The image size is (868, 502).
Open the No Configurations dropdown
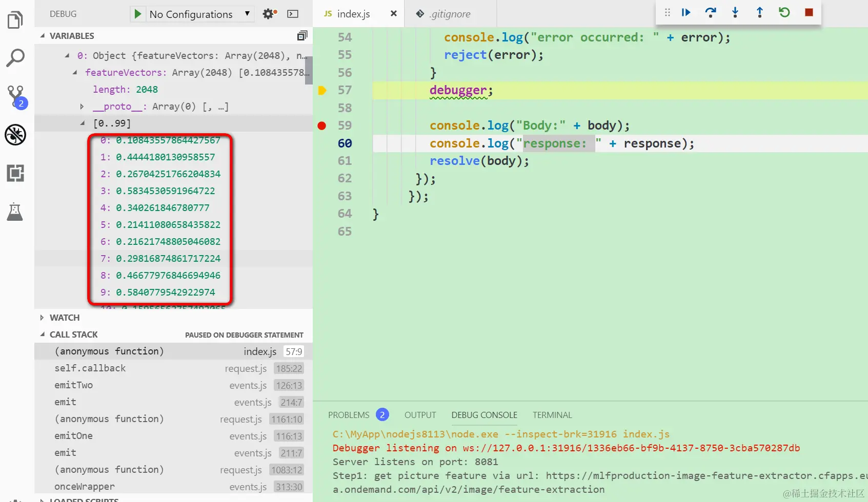[x=199, y=14]
